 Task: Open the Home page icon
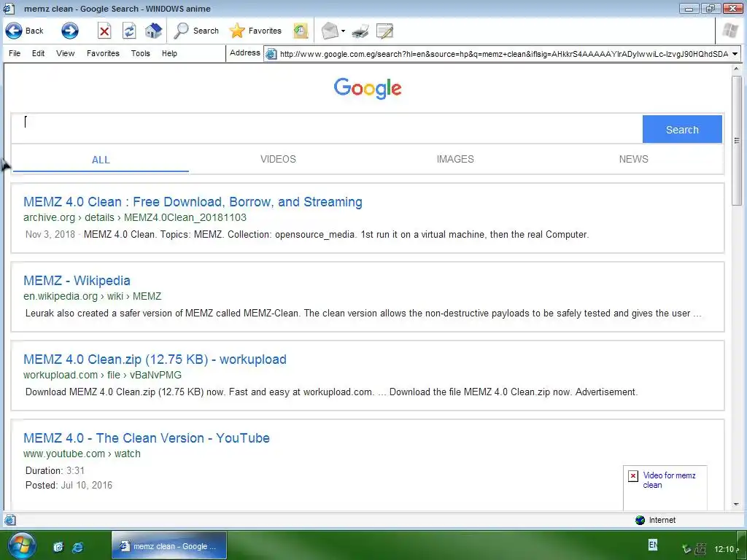153,31
